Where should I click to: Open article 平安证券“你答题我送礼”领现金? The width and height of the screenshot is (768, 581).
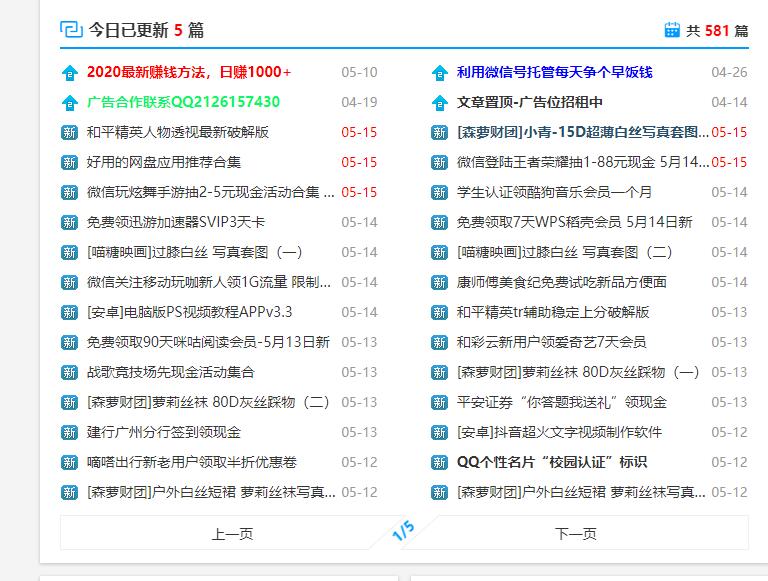click(562, 402)
